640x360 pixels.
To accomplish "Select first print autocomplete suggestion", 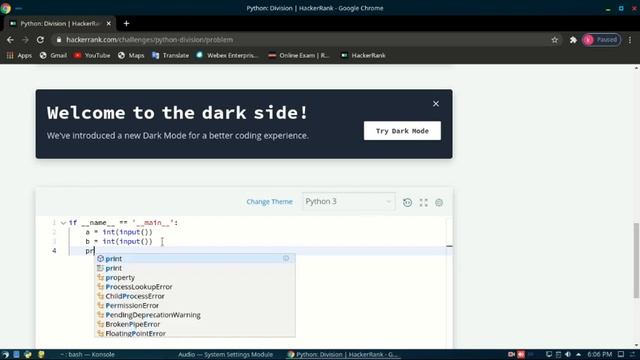I will coord(195,258).
